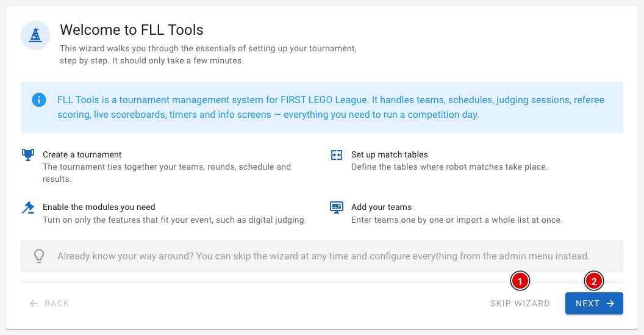Skip the wizard

(x=520, y=303)
